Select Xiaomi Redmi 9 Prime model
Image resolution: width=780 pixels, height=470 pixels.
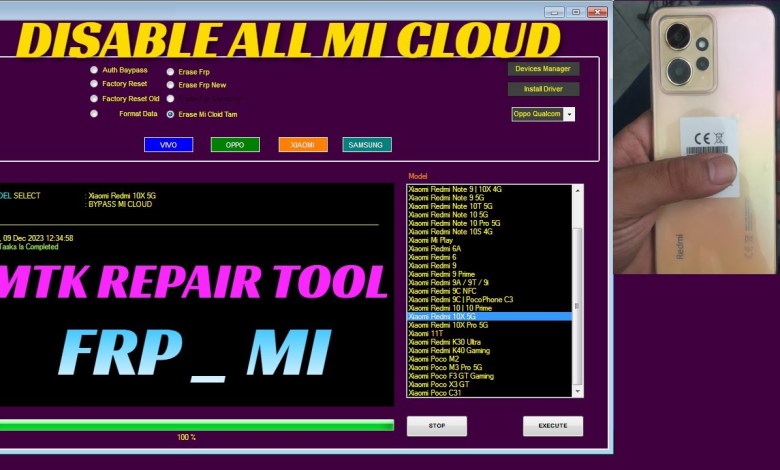(489, 274)
